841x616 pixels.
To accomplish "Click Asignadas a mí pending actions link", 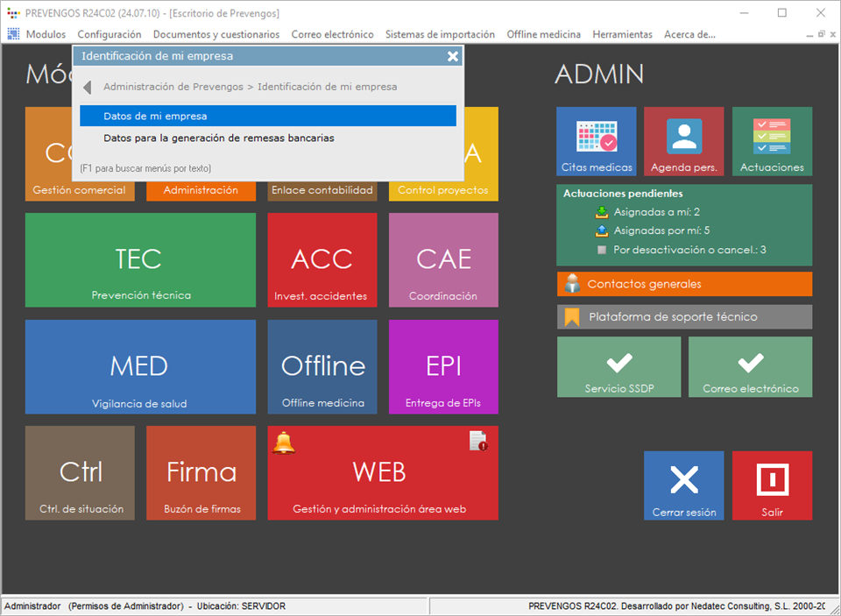I will [x=655, y=212].
